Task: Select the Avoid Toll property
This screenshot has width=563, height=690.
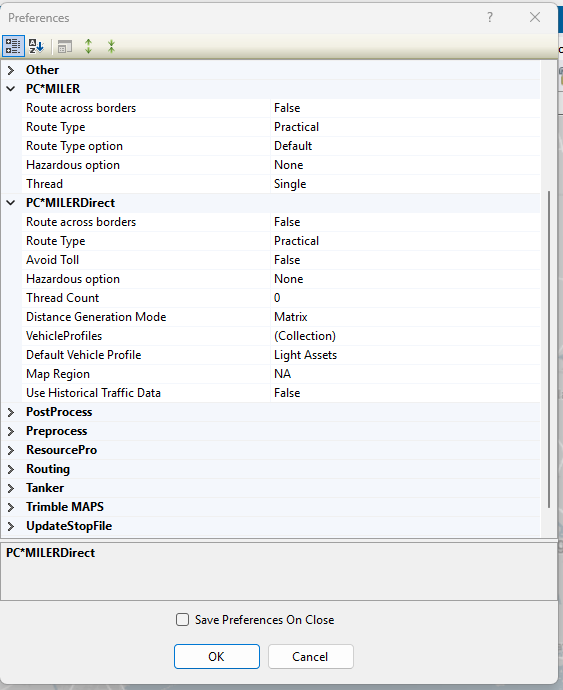Action: [281, 260]
